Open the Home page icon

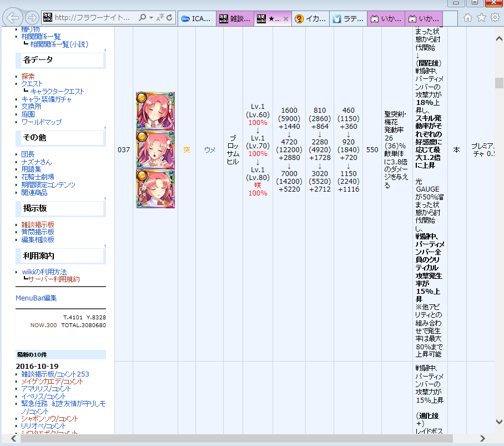tap(468, 17)
